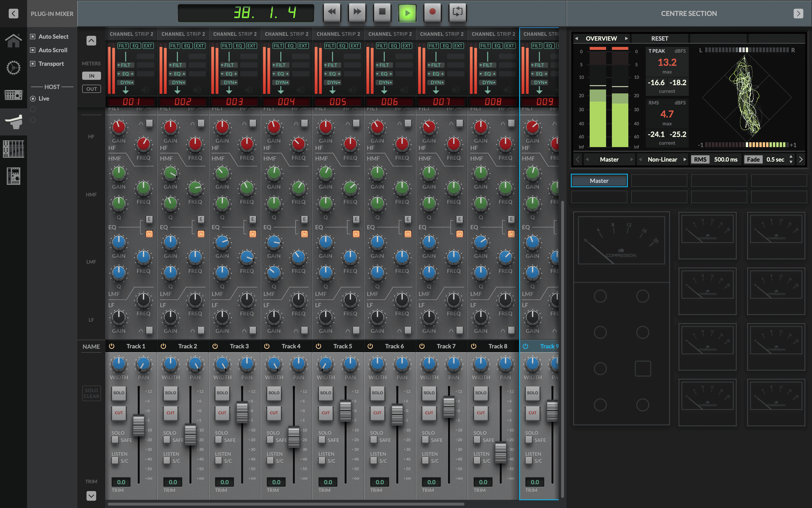The height and width of the screenshot is (508, 812).
Task: Open the channel strip layout sidebar icon
Action: pos(14,176)
